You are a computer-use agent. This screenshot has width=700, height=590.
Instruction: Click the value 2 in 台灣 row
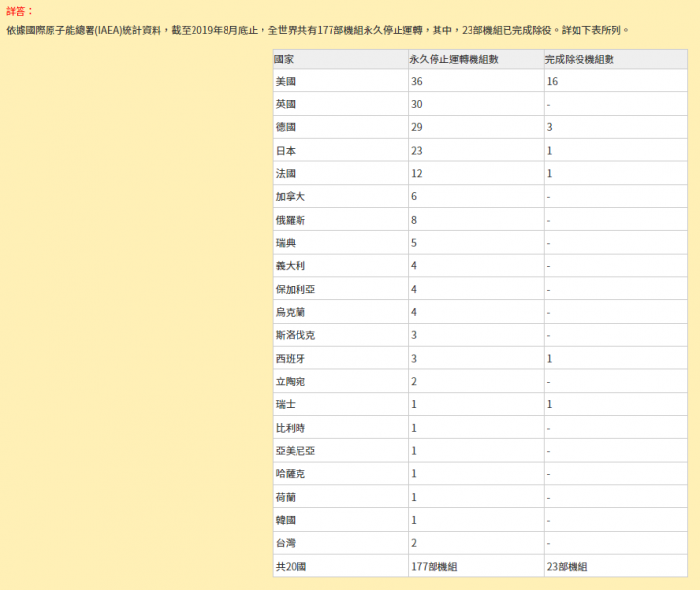[x=414, y=543]
